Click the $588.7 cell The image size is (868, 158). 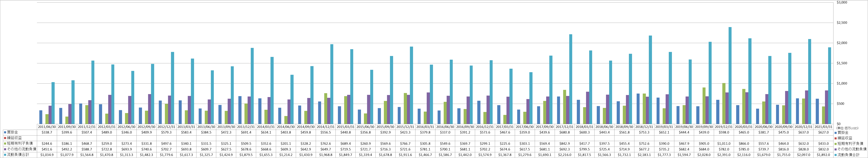87,149
